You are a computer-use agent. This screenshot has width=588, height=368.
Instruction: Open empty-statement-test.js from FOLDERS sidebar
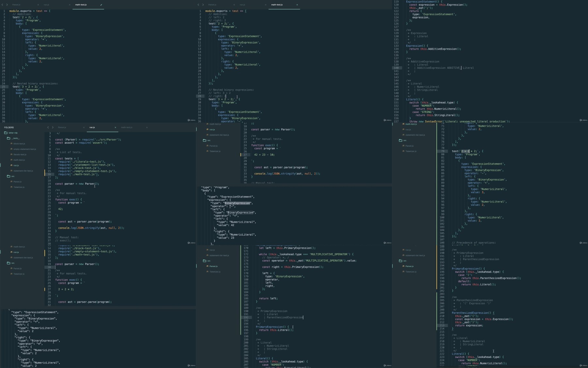[25, 149]
